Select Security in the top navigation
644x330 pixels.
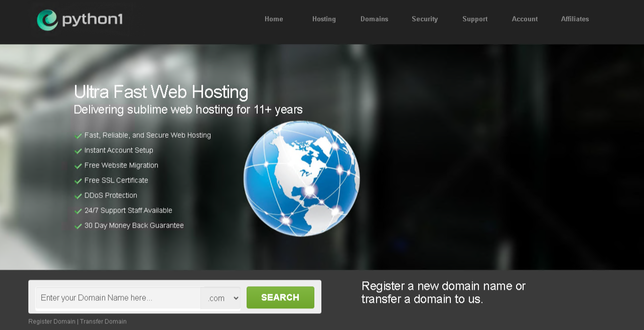[x=425, y=19]
